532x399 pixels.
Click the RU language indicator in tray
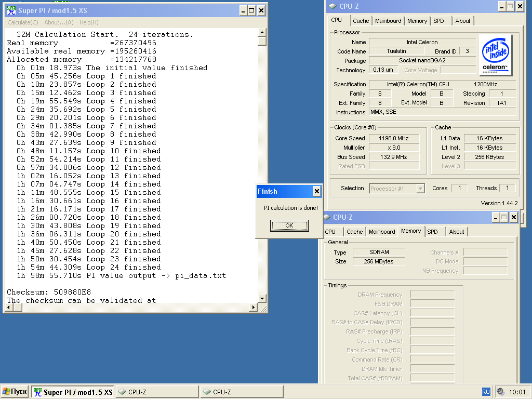point(486,392)
